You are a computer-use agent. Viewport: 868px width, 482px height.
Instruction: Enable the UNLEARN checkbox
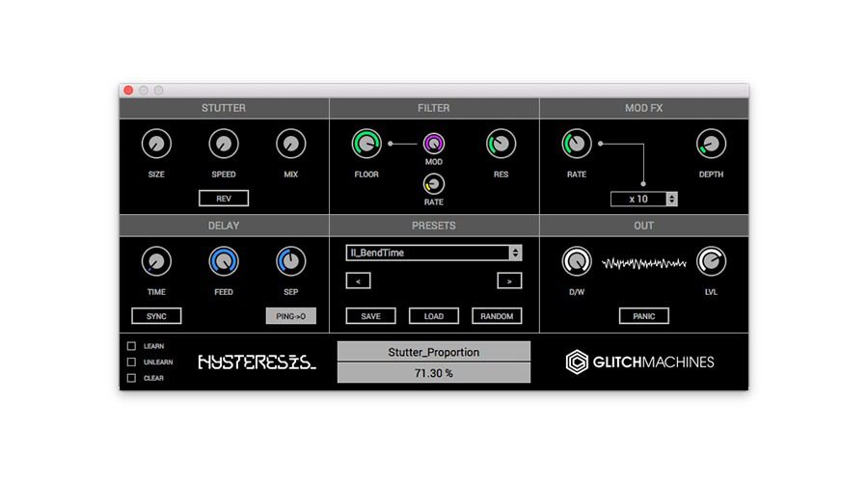(x=131, y=361)
